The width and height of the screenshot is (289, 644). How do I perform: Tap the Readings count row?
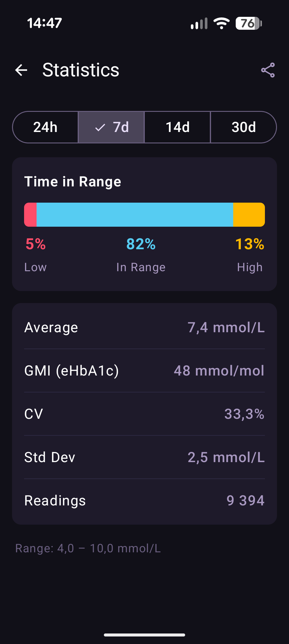click(144, 501)
